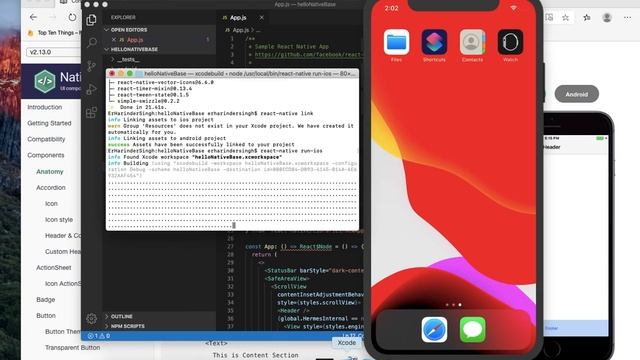Open the ActionSheet docs entry
The height and width of the screenshot is (360, 640).
pos(53,267)
